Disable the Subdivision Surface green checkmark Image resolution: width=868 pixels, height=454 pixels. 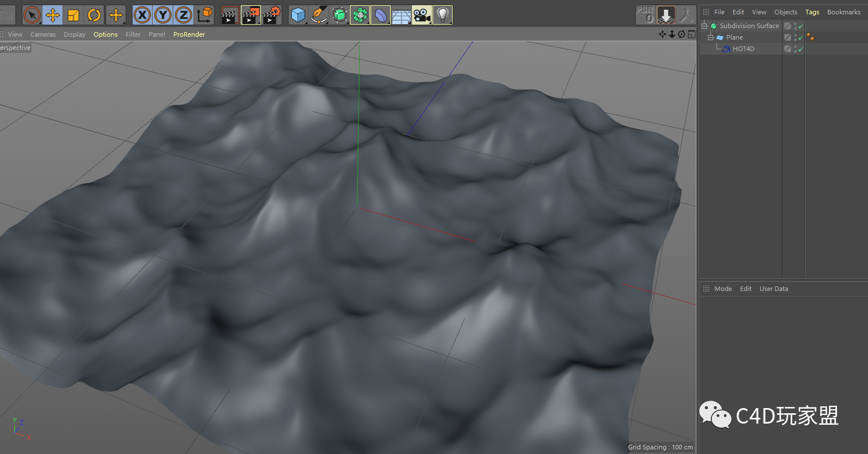pyautogui.click(x=801, y=26)
